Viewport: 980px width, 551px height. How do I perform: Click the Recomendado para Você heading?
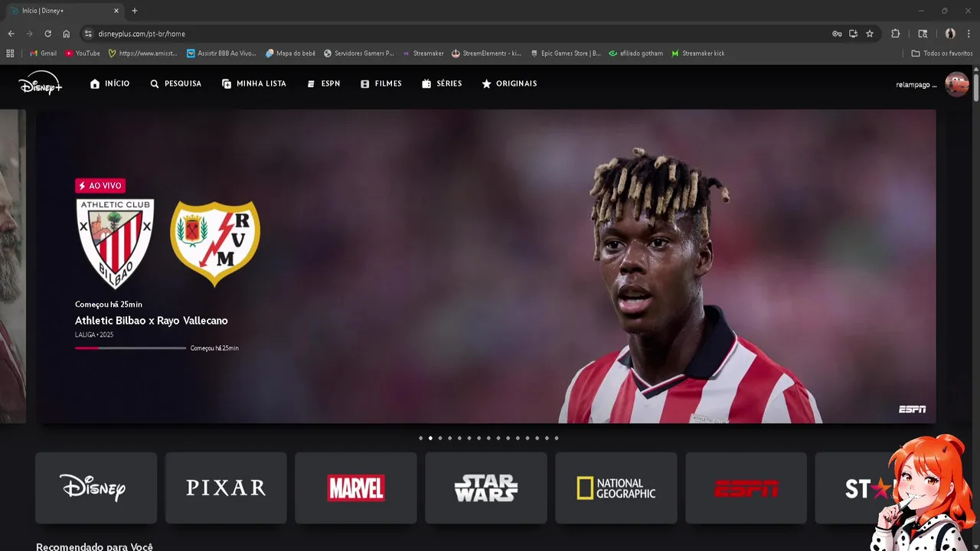pyautogui.click(x=94, y=546)
